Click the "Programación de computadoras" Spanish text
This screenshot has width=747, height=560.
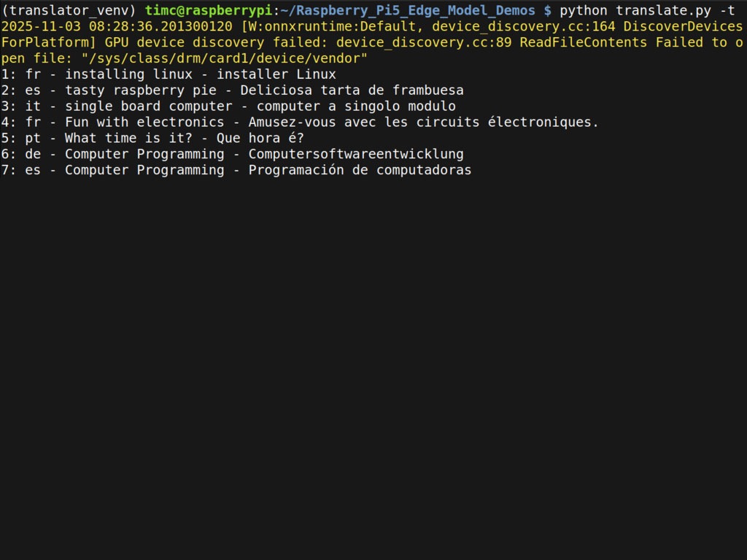pos(360,171)
